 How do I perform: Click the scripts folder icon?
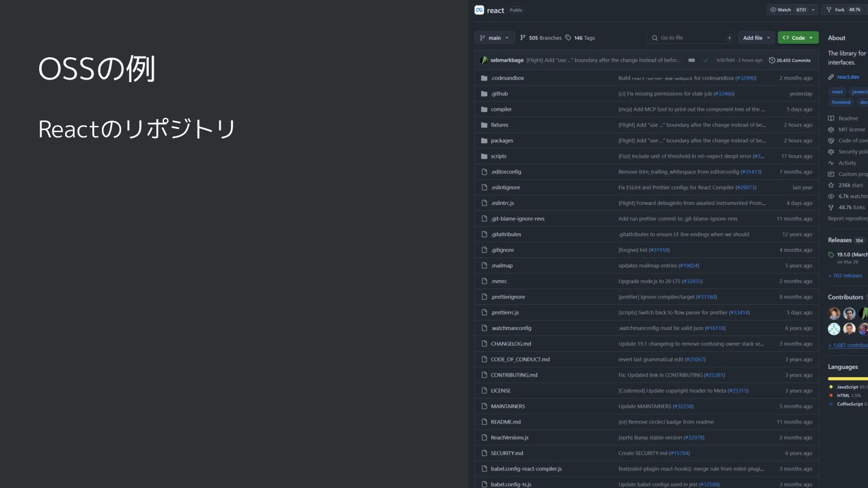point(484,157)
